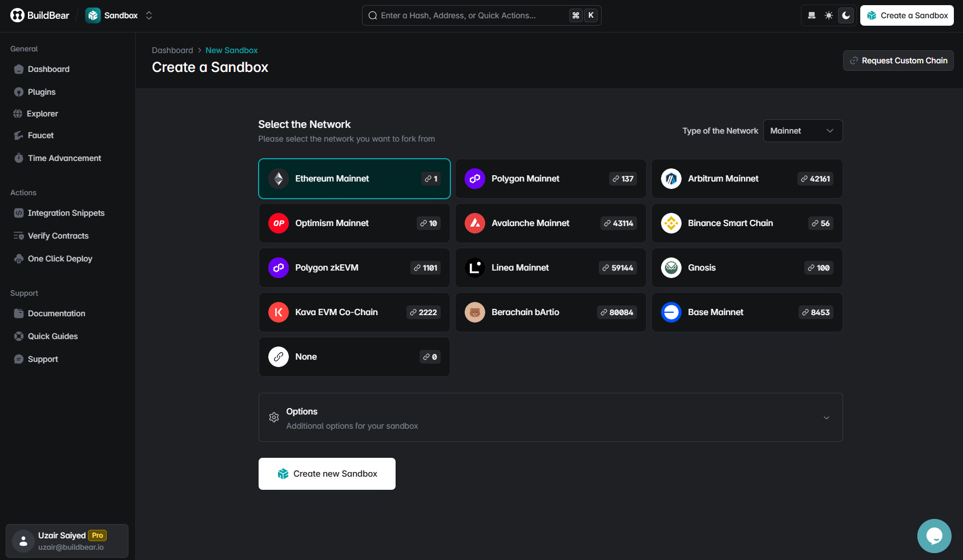Click Request Custom Chain
Image resolution: width=963 pixels, height=560 pixels.
coord(897,60)
